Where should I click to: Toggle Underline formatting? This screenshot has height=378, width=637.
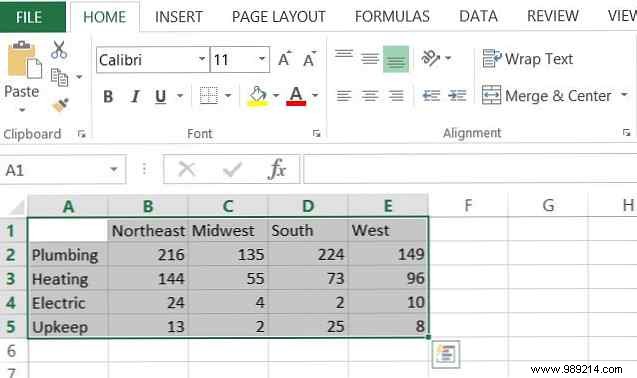[161, 96]
